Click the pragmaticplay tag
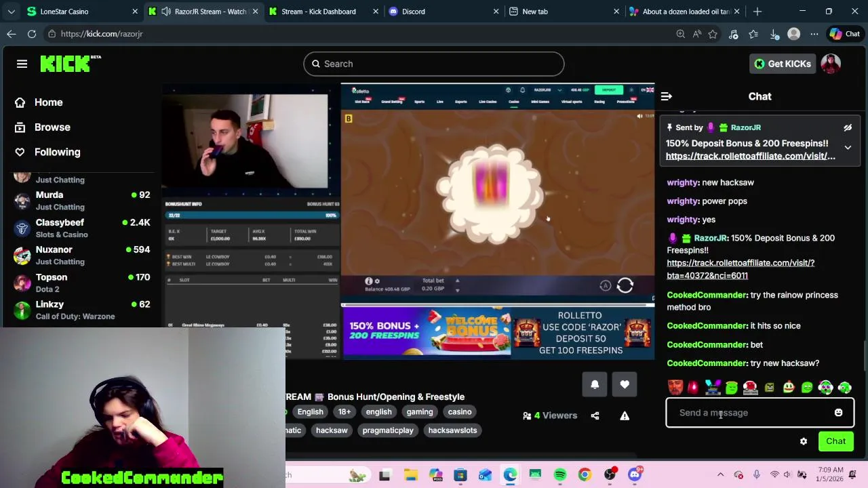Viewport: 868px width, 488px height. (388, 430)
